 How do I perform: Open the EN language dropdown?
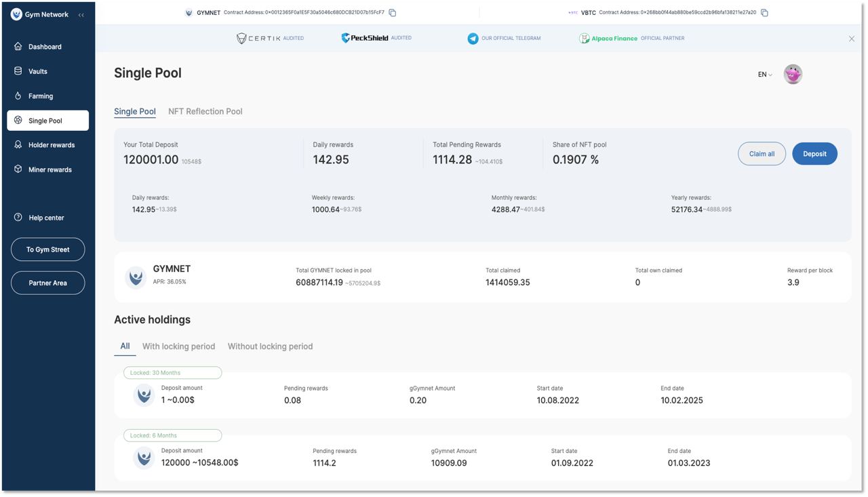764,75
